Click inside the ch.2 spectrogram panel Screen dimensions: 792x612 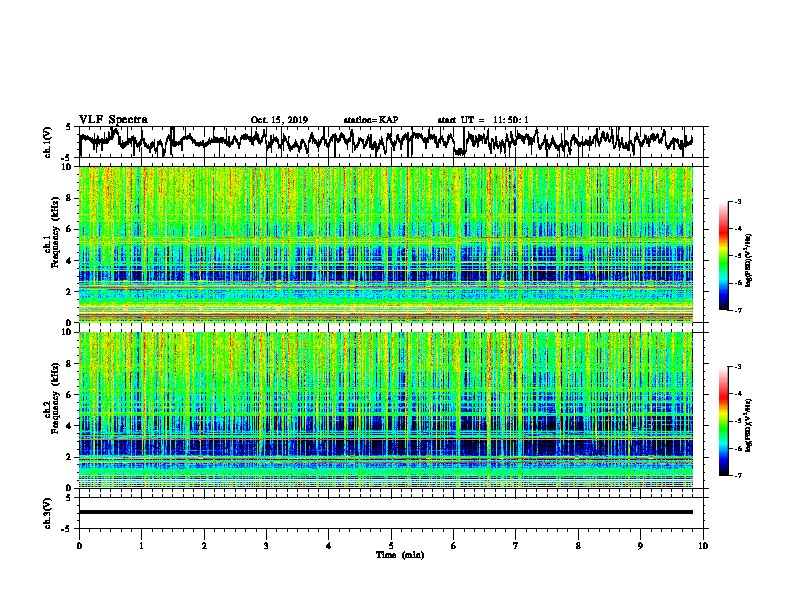[x=386, y=410]
